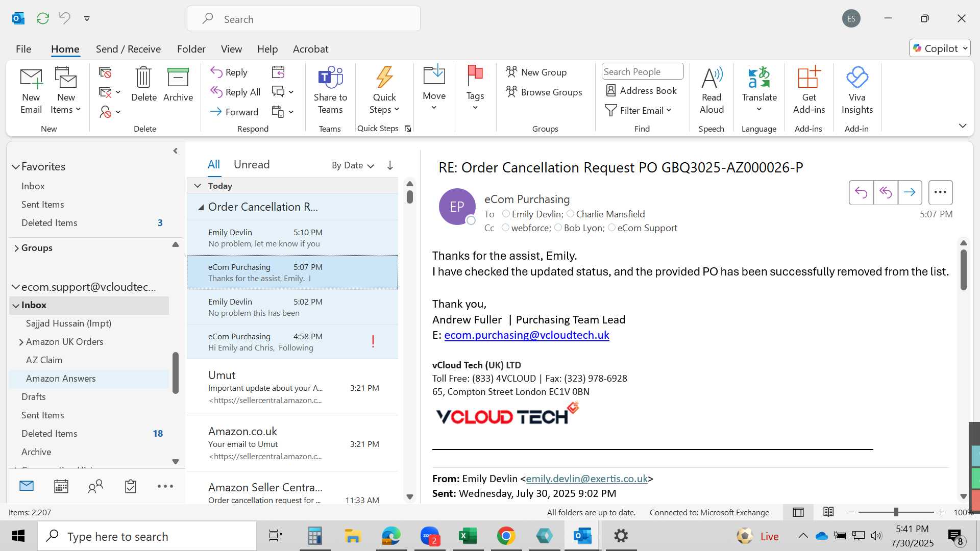
Task: Switch to the Calendar view icon
Action: [61, 486]
